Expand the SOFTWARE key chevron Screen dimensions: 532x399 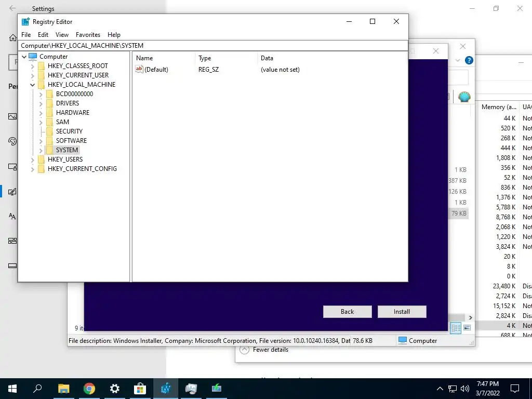[x=41, y=141]
